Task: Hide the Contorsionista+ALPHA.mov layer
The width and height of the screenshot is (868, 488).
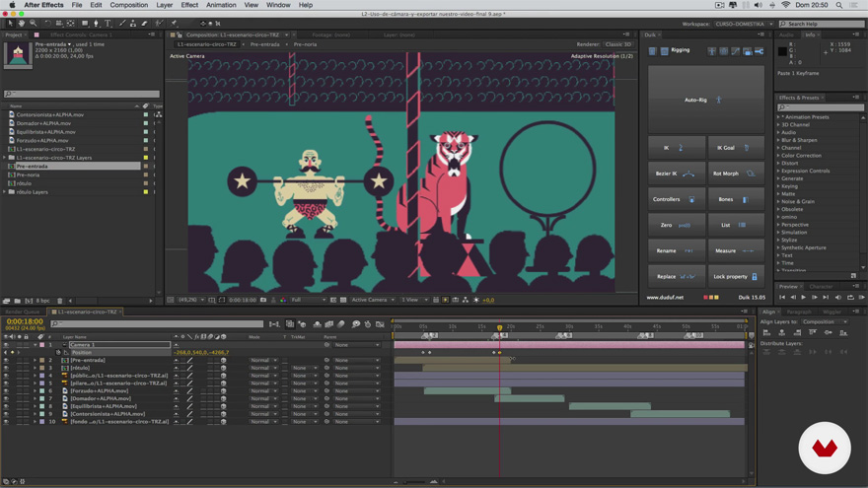Action: pyautogui.click(x=6, y=414)
